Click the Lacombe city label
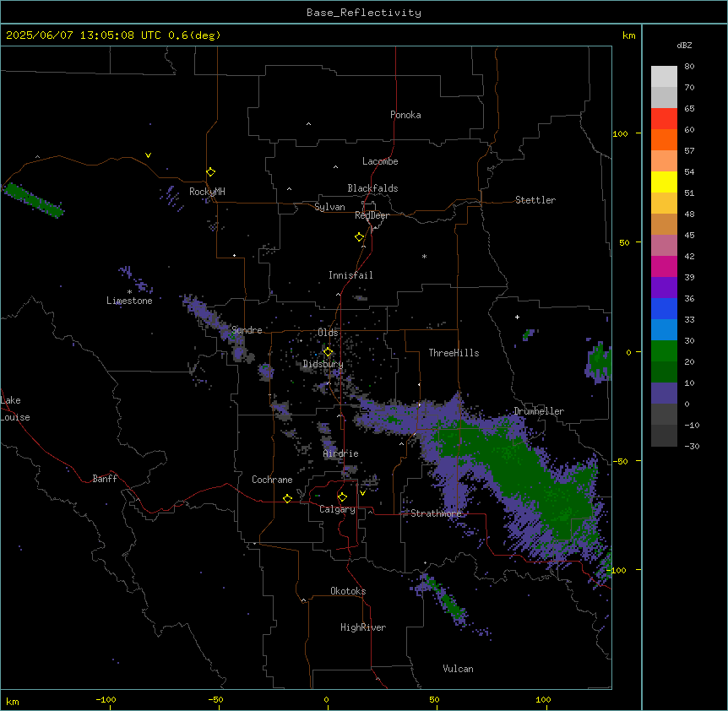 pyautogui.click(x=380, y=161)
